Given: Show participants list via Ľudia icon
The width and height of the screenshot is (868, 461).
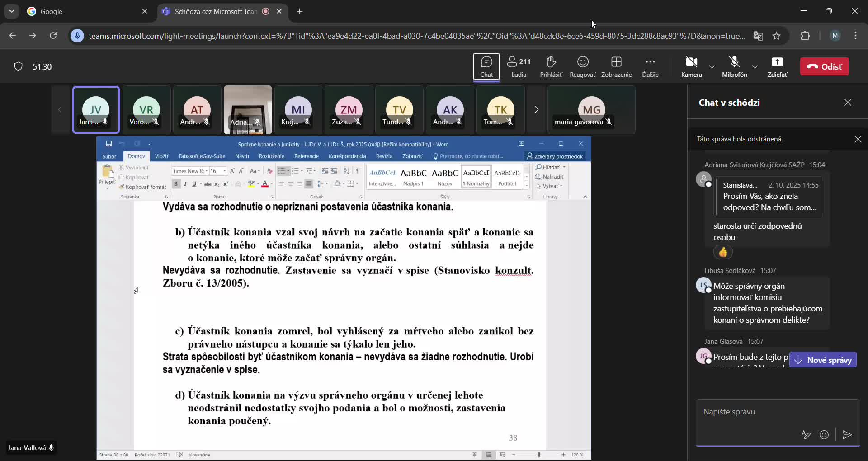Looking at the screenshot, I should pyautogui.click(x=519, y=66).
